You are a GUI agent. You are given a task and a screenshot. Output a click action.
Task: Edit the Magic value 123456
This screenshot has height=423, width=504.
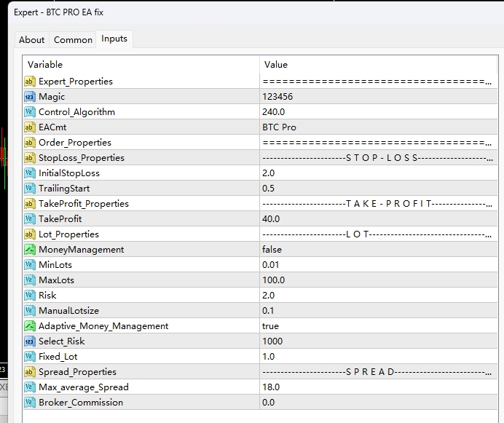277,97
